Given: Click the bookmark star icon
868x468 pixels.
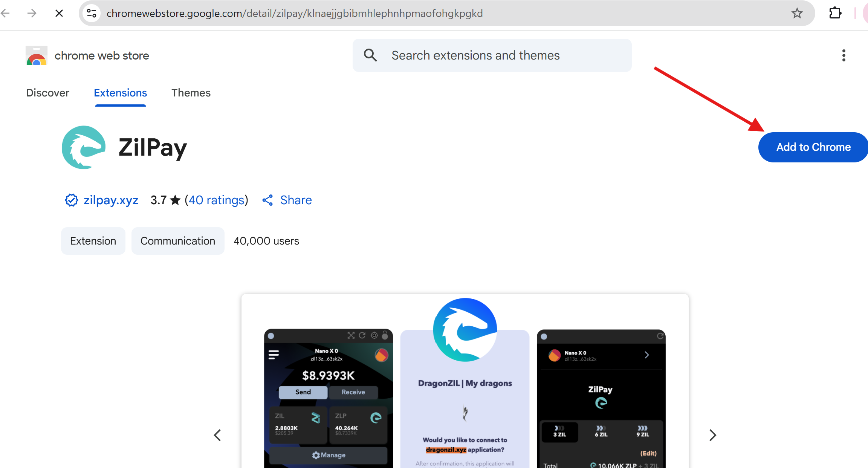Looking at the screenshot, I should pos(797,14).
